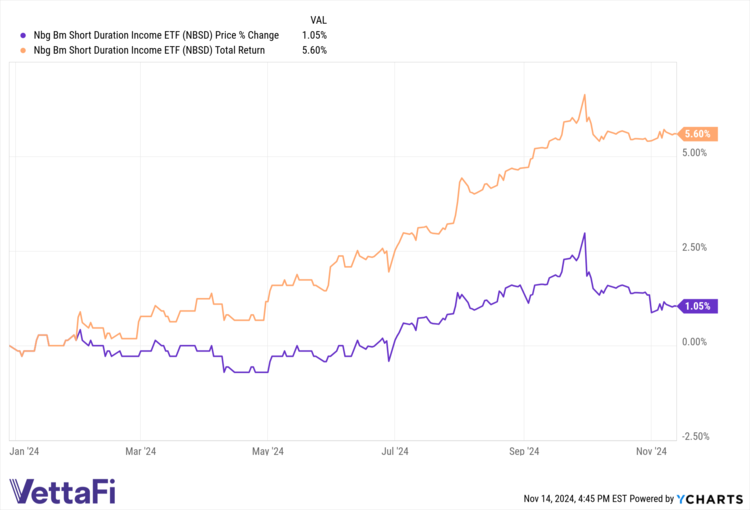The image size is (750, 510).
Task: Click the Mar '24 x-axis label
Action: click(x=141, y=452)
